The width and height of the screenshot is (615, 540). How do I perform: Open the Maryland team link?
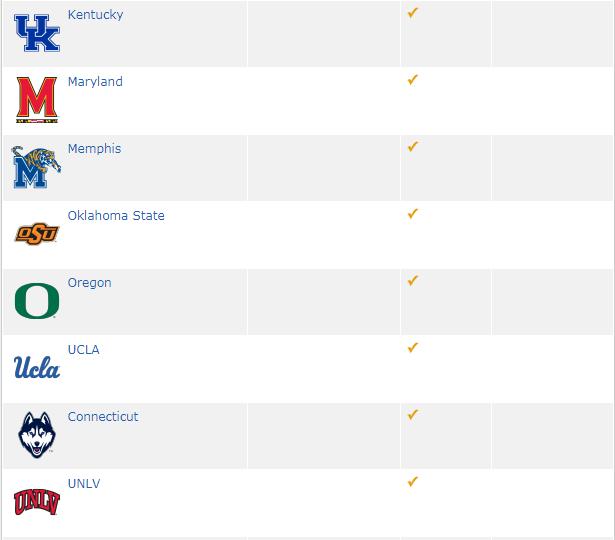click(95, 82)
